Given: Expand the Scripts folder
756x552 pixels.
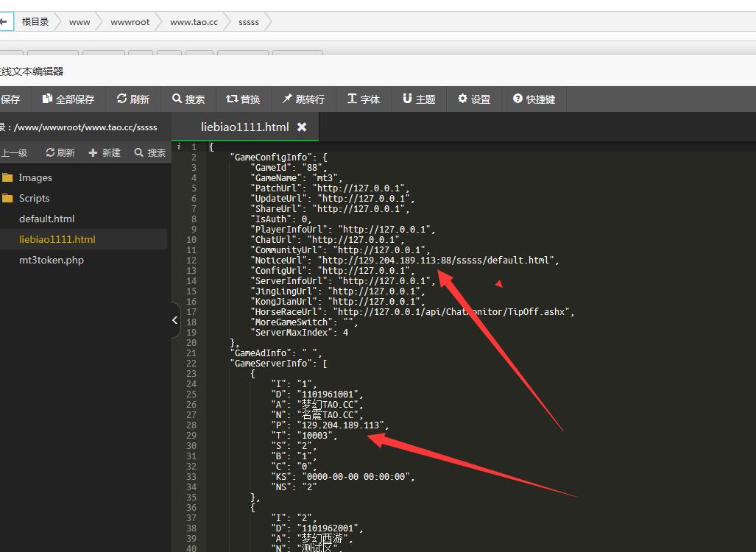Looking at the screenshot, I should pyautogui.click(x=34, y=198).
